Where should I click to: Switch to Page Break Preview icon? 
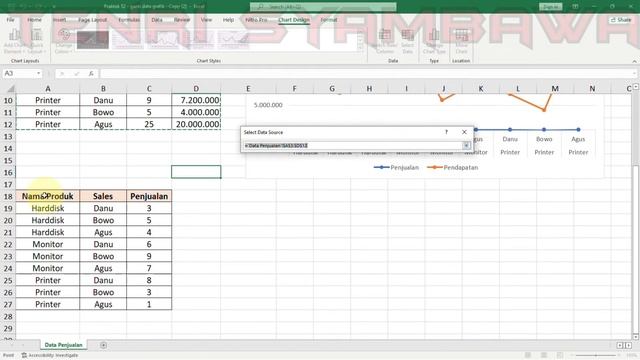coord(560,356)
